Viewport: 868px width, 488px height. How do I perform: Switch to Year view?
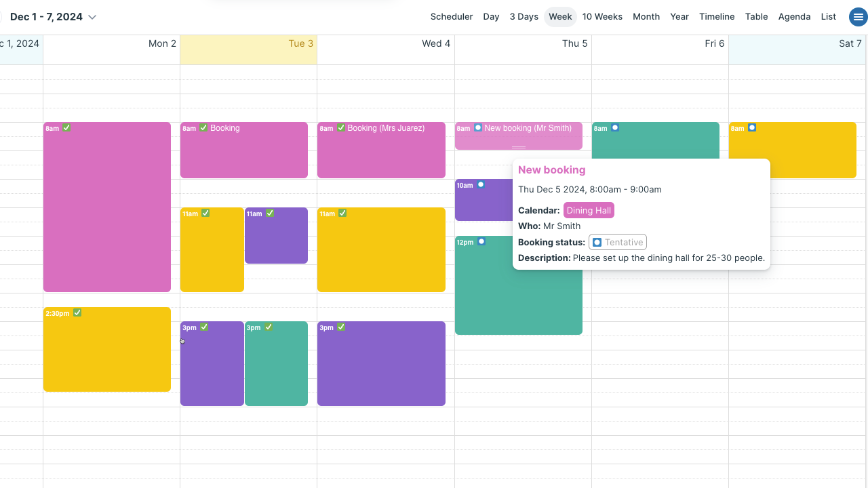point(679,17)
